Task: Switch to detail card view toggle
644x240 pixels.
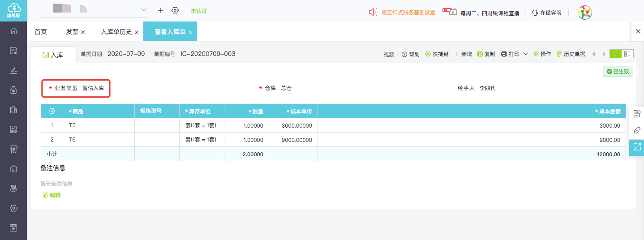Action: click(x=627, y=54)
